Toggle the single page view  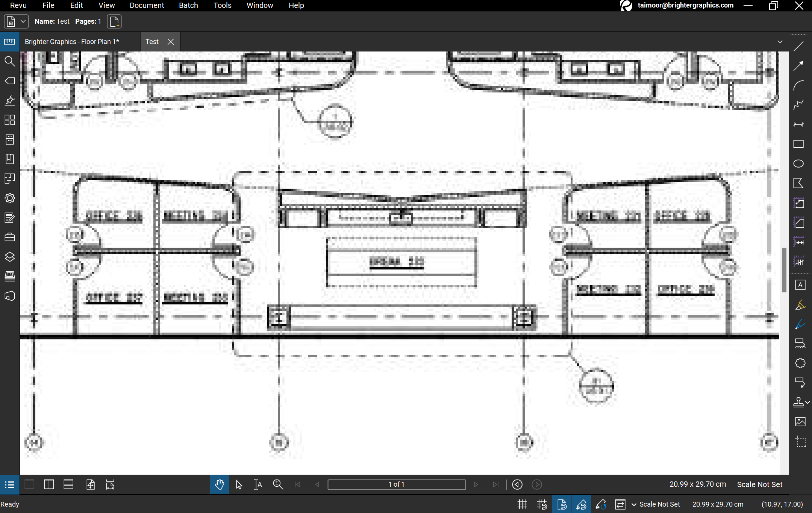pos(30,485)
